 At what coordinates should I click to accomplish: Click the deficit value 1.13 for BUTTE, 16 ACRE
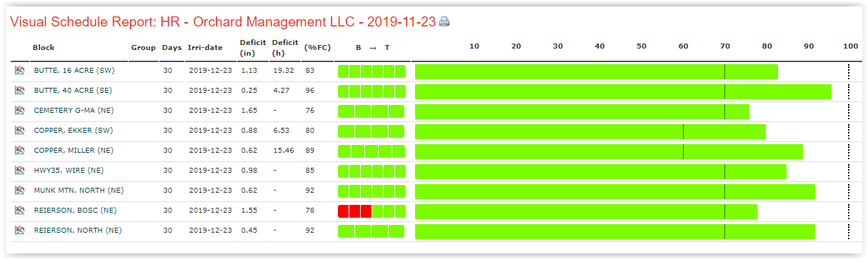pyautogui.click(x=249, y=71)
